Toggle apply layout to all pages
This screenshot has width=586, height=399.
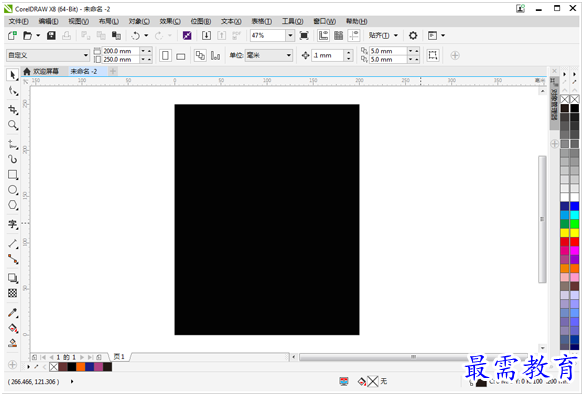click(200, 56)
